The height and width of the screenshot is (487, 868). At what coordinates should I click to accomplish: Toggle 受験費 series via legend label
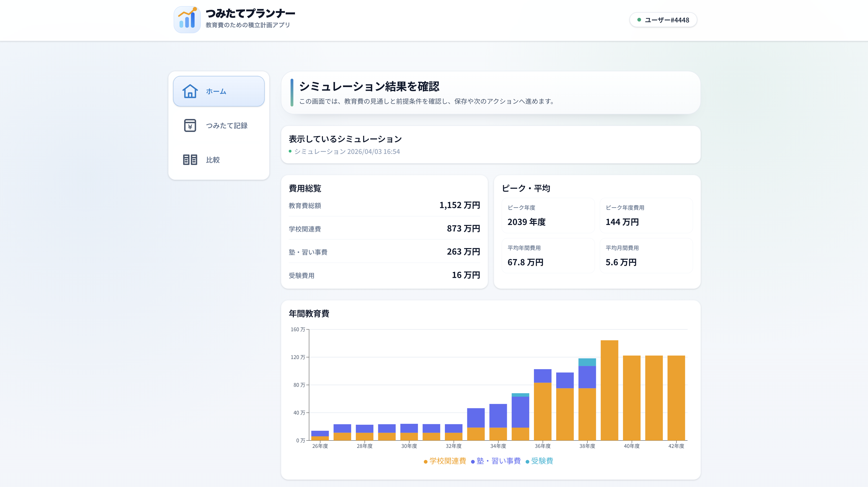coord(542,461)
